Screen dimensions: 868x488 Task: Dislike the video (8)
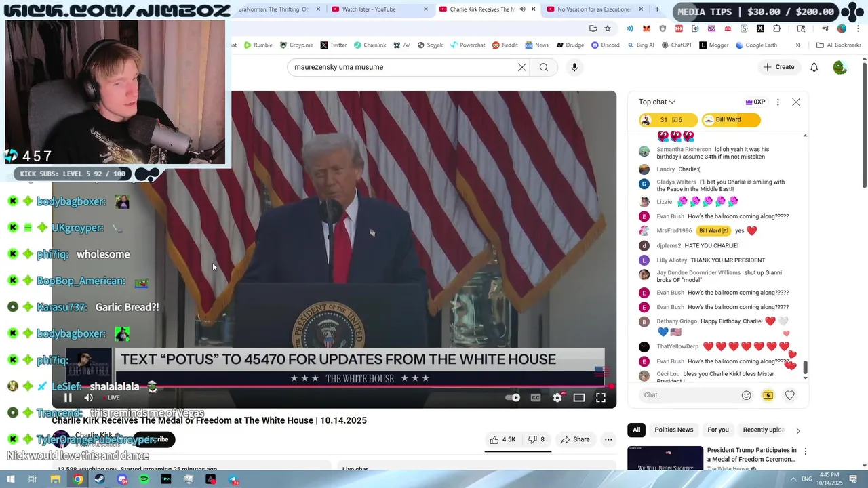point(536,439)
